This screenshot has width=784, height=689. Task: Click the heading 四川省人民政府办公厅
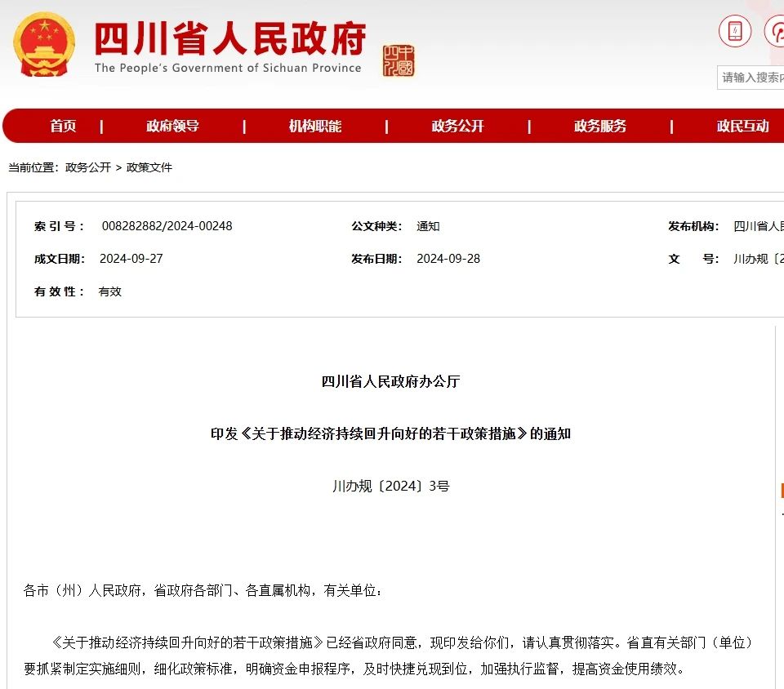point(390,382)
